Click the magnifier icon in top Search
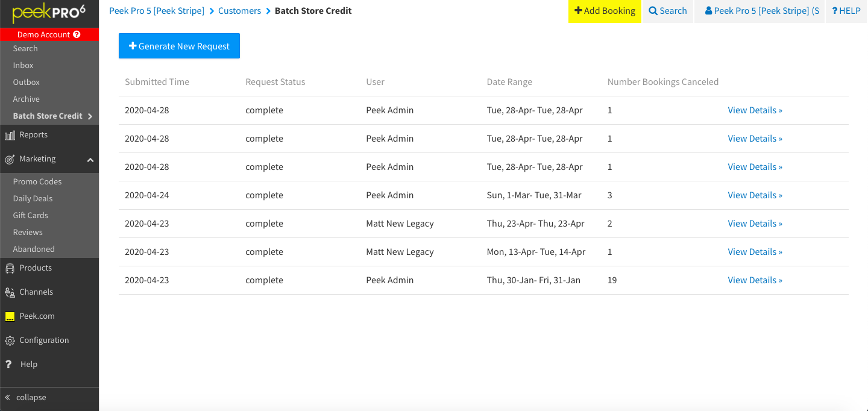 click(x=653, y=11)
